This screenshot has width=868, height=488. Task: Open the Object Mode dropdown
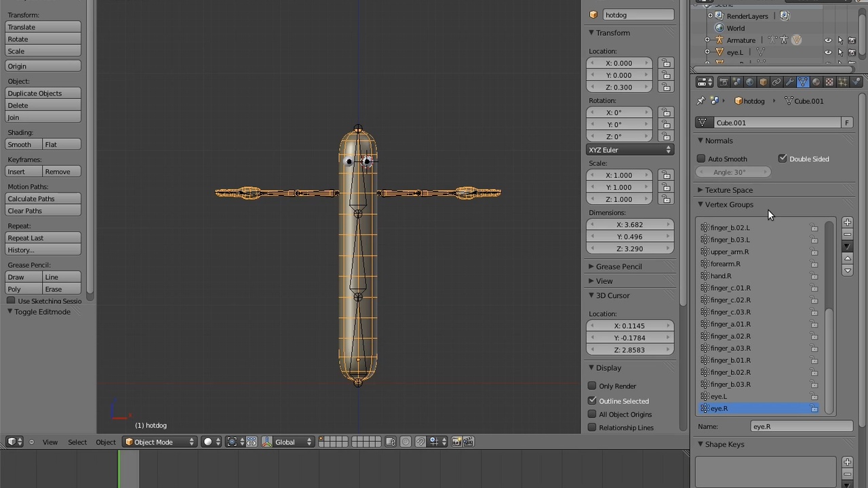(160, 442)
